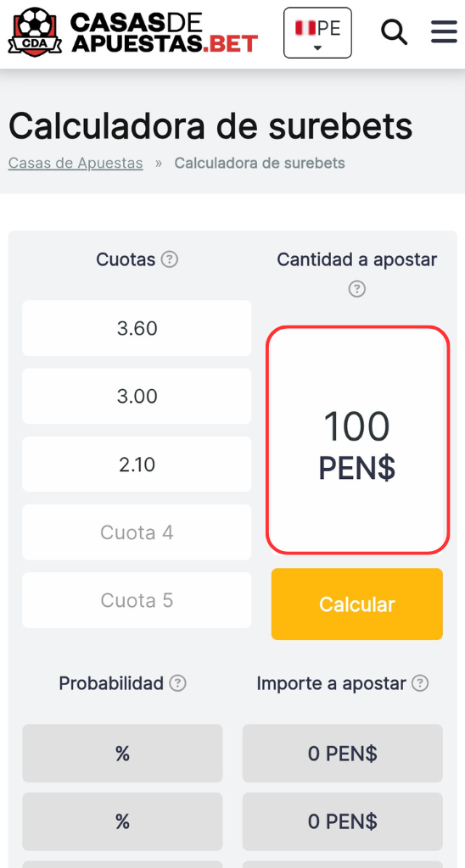The width and height of the screenshot is (465, 868).
Task: Click the first probability percentage box
Action: click(x=122, y=754)
